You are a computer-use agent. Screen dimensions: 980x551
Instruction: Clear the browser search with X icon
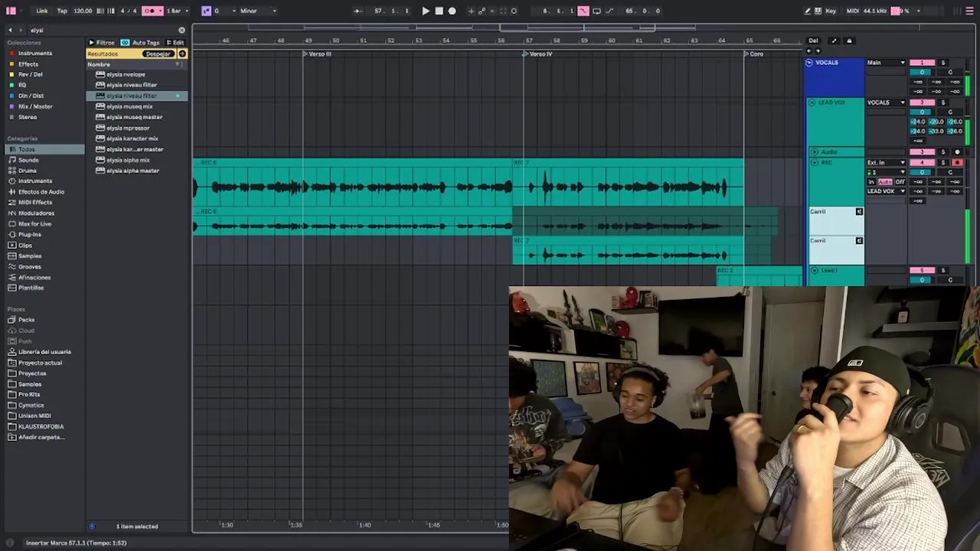coord(181,30)
